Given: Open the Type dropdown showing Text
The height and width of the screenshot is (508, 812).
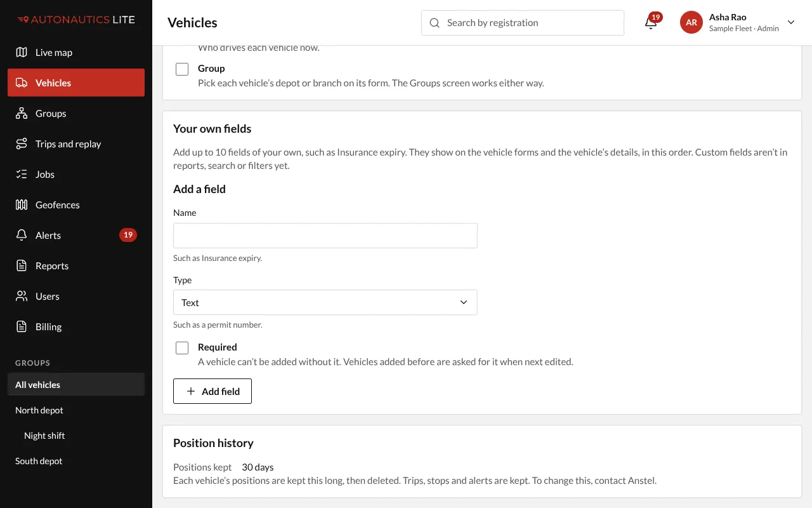Looking at the screenshot, I should tap(325, 302).
